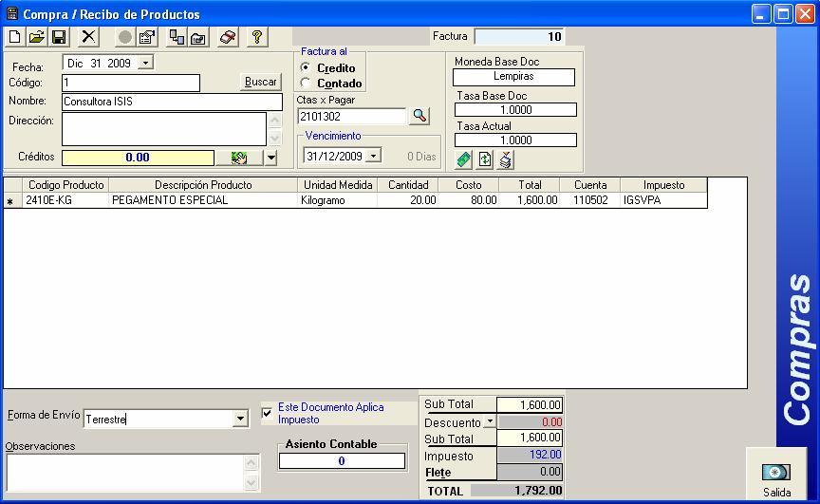Click the Kilogramo cell
Image resolution: width=820 pixels, height=504 pixels.
tap(338, 200)
